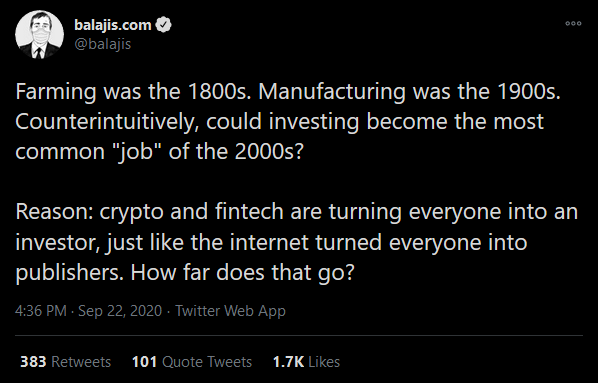Click "Farming was the 1800s" sentence
Image resolution: width=598 pixels, height=383 pixels.
(133, 92)
